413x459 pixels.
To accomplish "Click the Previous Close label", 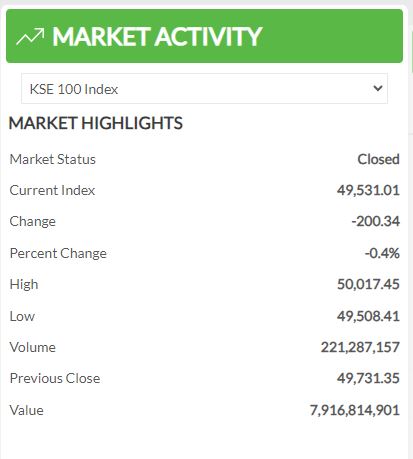I will [55, 378].
